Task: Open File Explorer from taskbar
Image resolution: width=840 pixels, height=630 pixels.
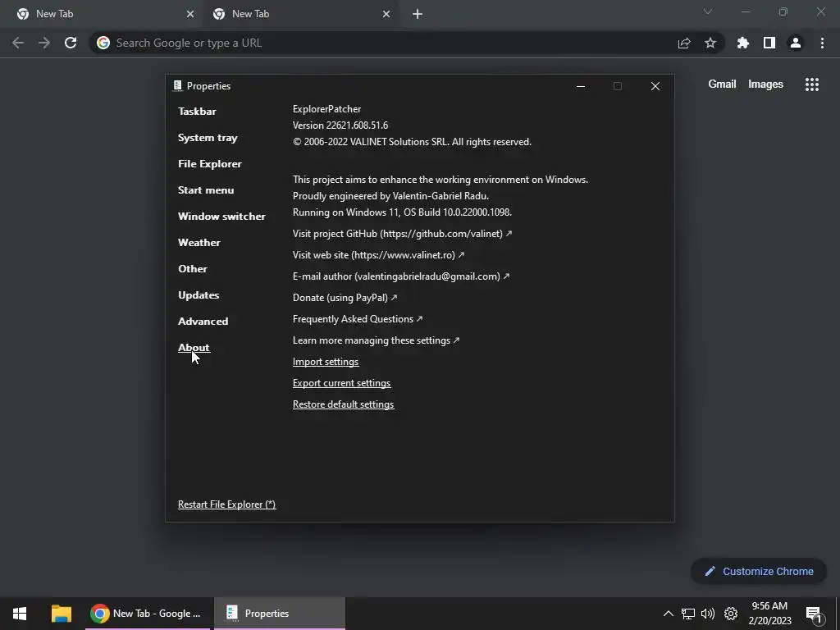Action: pos(61,614)
